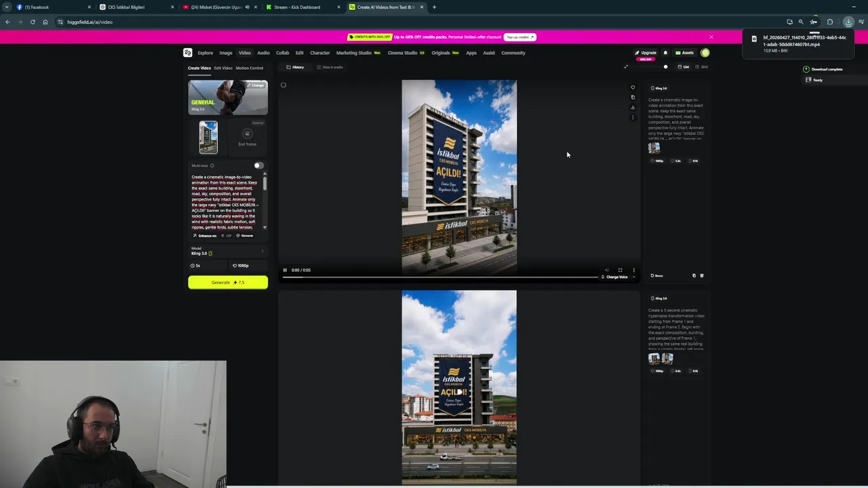Adjust the thumbnail size slider

click(x=665, y=67)
